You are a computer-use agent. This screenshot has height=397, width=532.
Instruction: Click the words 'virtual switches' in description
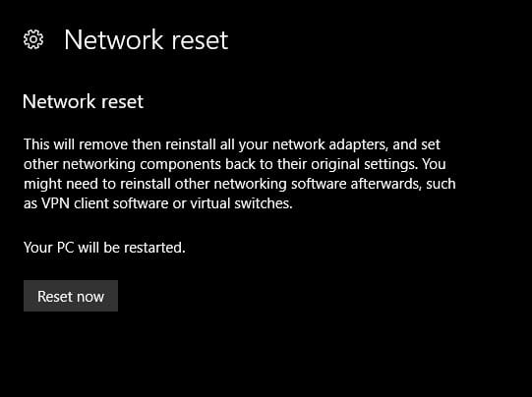pyautogui.click(x=241, y=203)
